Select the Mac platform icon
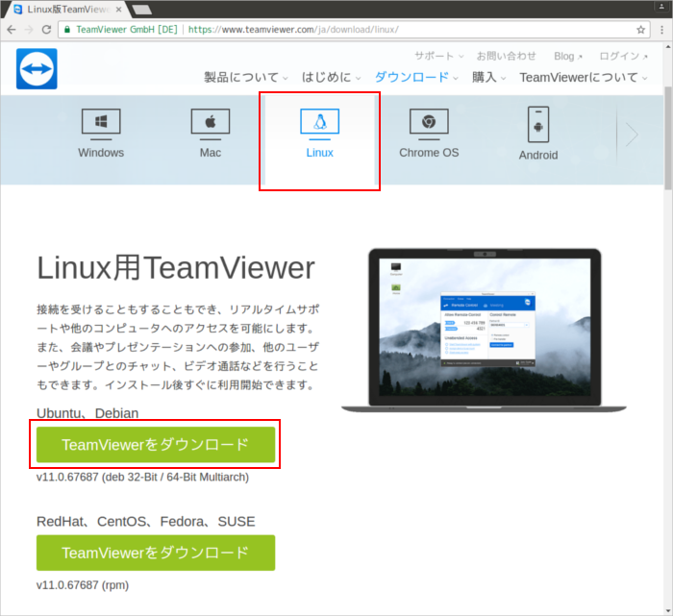673x616 pixels. (x=211, y=124)
